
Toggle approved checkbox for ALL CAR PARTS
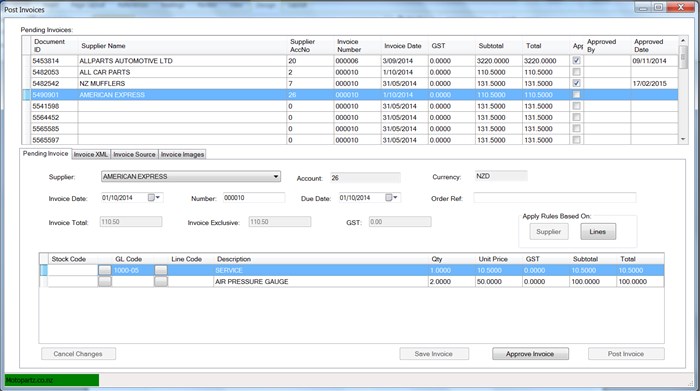(576, 72)
